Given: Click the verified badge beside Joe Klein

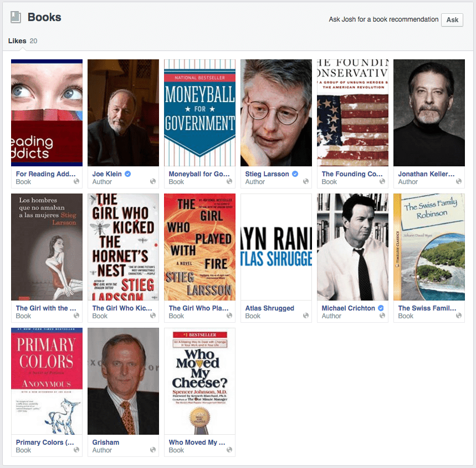Looking at the screenshot, I should (x=128, y=174).
